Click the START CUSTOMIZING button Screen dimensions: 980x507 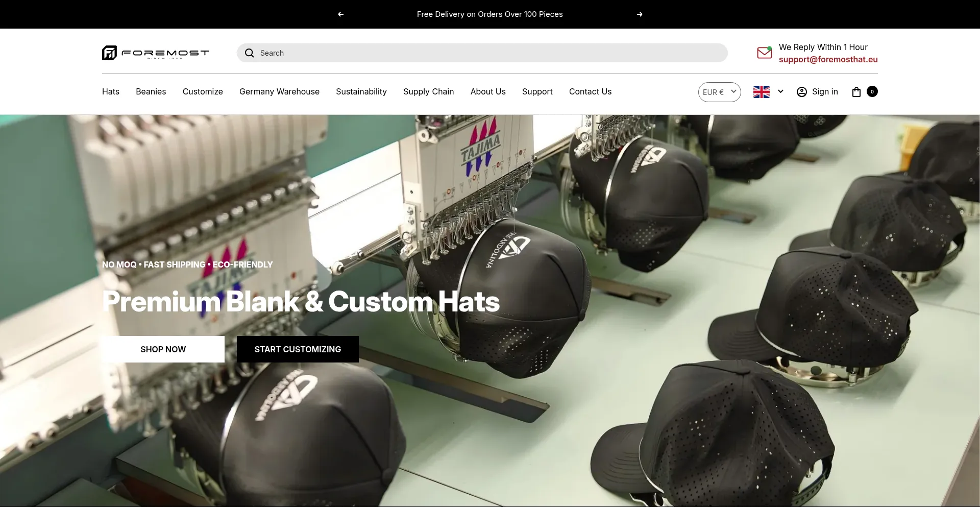click(x=298, y=349)
